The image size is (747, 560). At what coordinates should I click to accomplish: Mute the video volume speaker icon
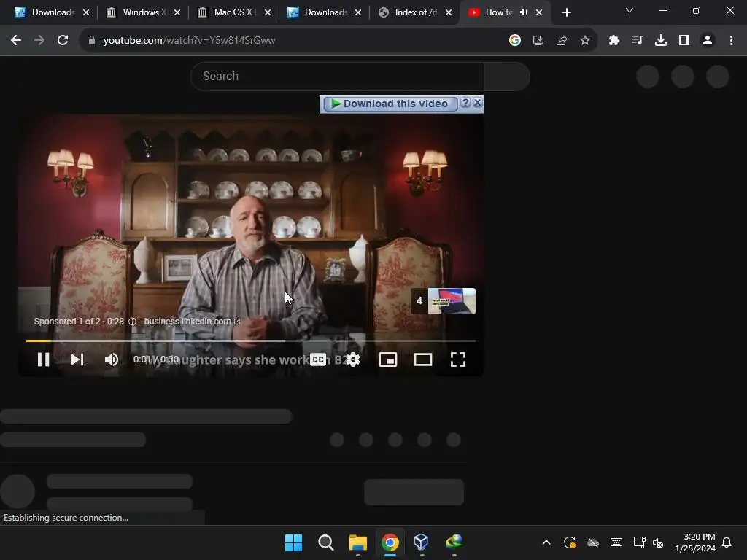click(x=111, y=359)
